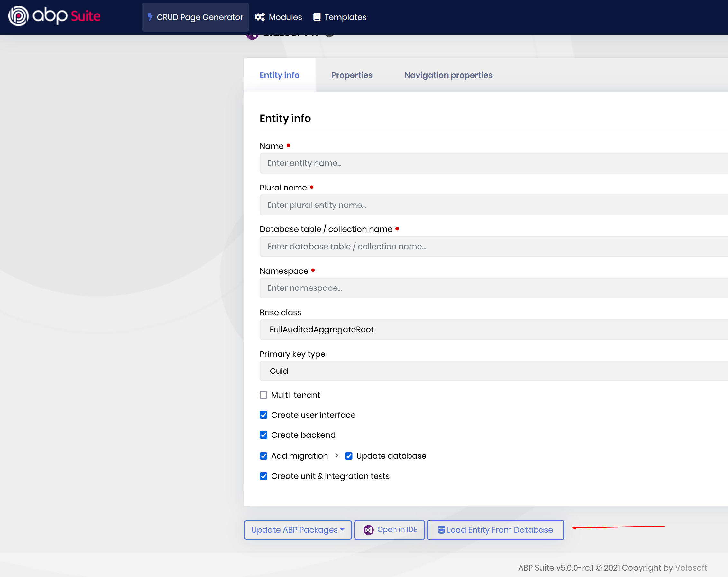
Task: Click the database icon on Load Entity button
Action: pyautogui.click(x=441, y=530)
